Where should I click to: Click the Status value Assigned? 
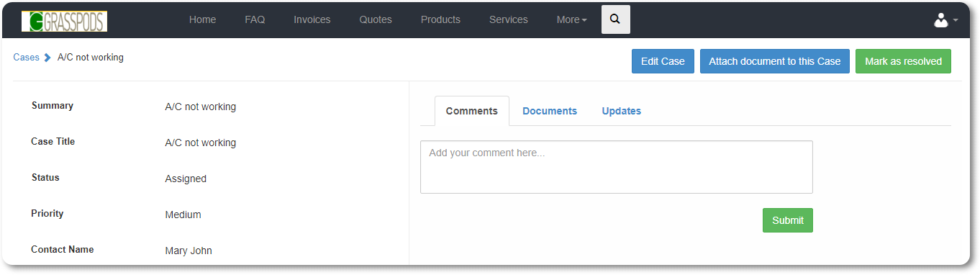pyautogui.click(x=186, y=179)
